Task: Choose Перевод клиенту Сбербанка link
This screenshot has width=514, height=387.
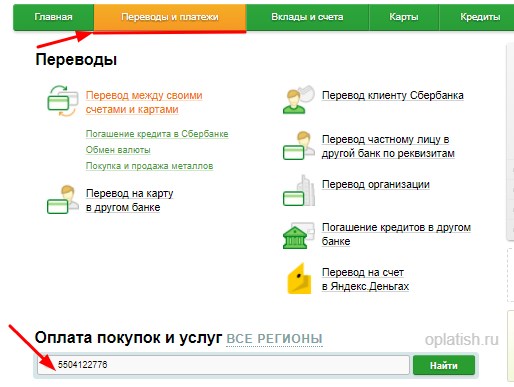Action: click(x=393, y=95)
